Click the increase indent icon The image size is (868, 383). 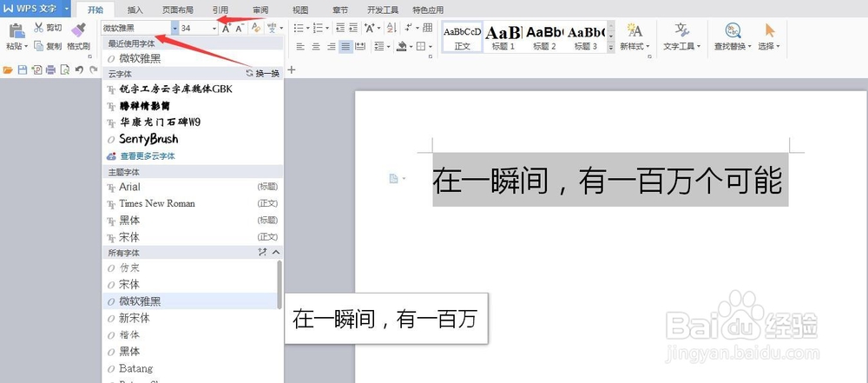pos(354,28)
